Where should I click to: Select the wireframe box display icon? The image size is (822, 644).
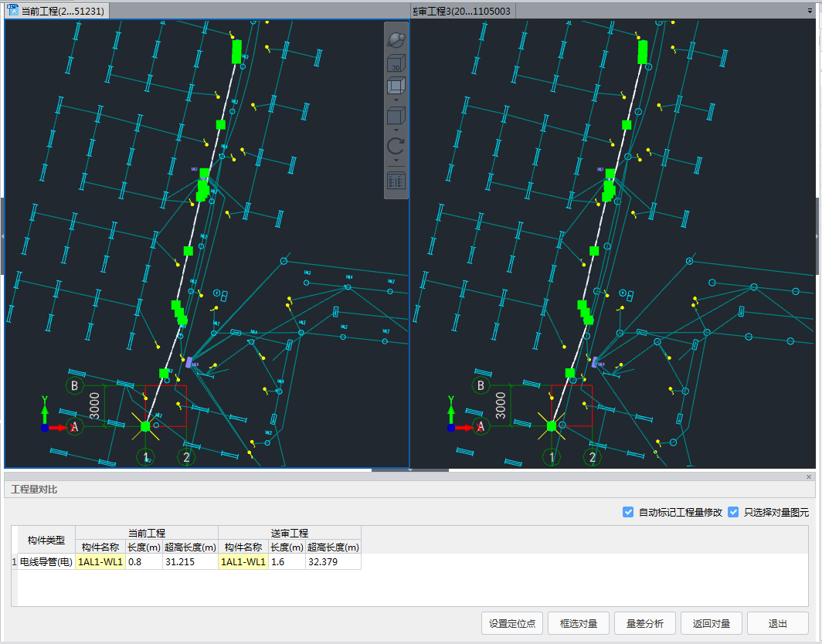396,86
